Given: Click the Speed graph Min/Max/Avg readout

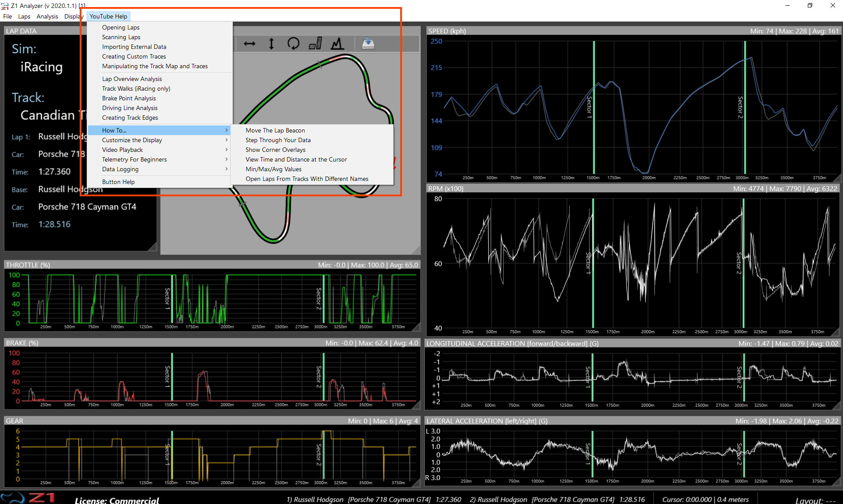Looking at the screenshot, I should [795, 31].
